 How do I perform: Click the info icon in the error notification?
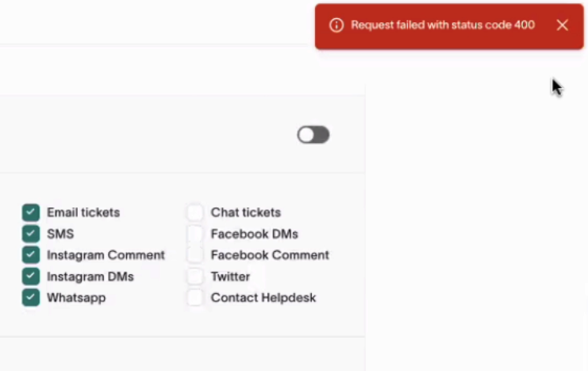pos(336,25)
